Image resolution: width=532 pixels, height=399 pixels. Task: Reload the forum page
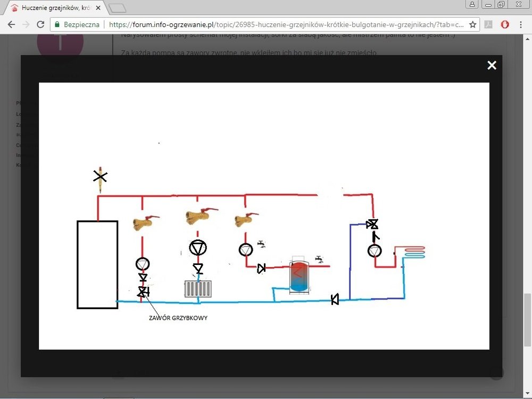click(x=40, y=24)
